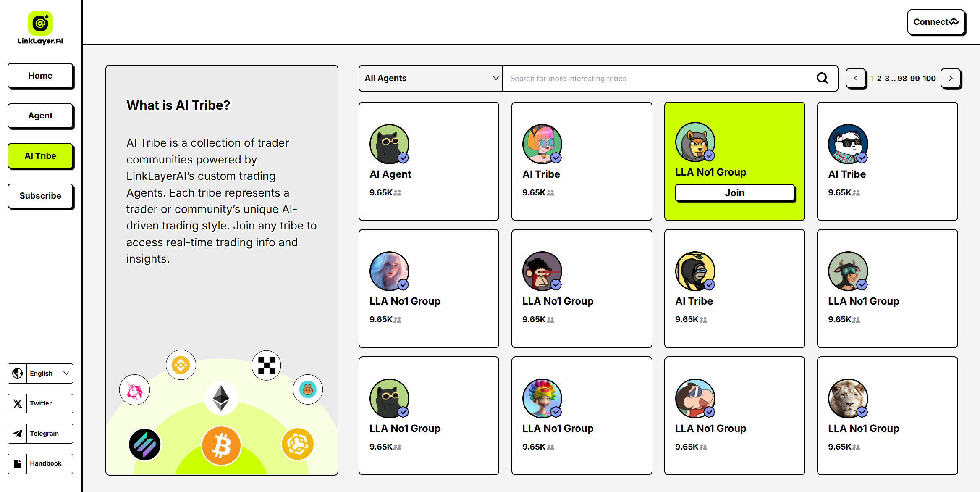The height and width of the screenshot is (492, 980).
Task: Click the Ethereum coin icon
Action: (221, 398)
